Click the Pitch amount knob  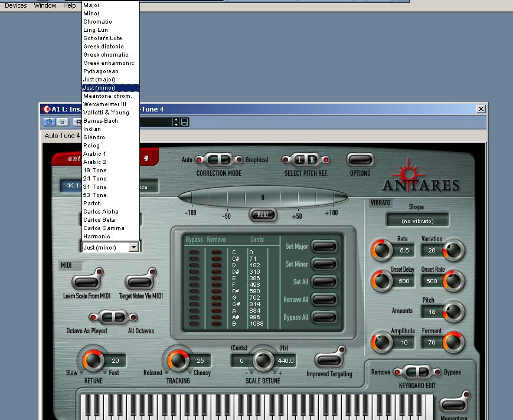coord(454,311)
